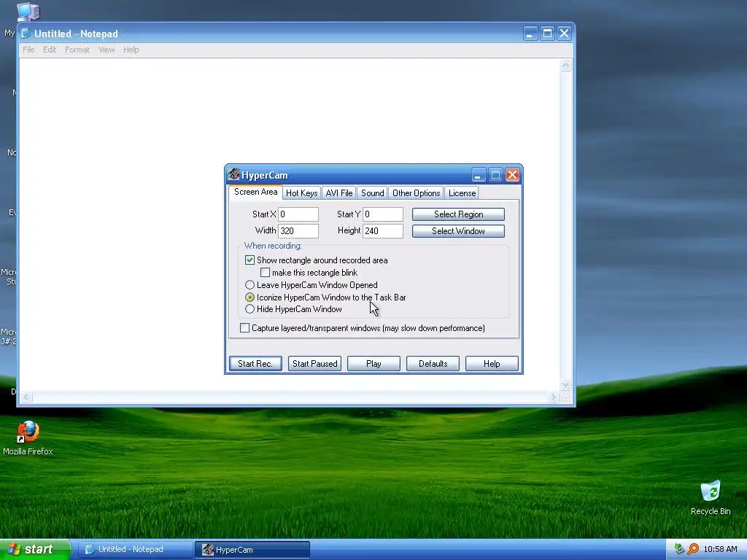This screenshot has width=747, height=560.
Task: Select Hide HyperCam Window option
Action: point(249,309)
